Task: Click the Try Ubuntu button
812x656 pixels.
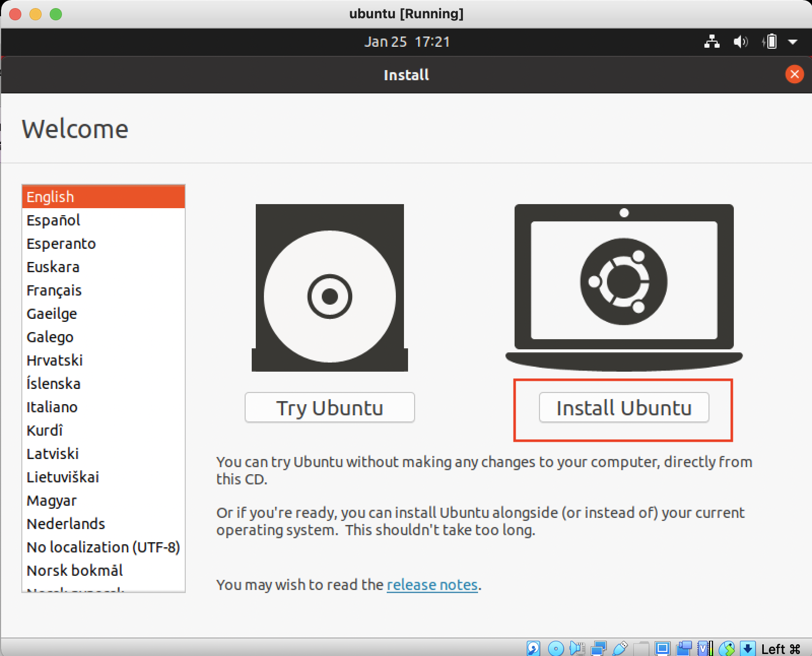Action: pos(330,408)
